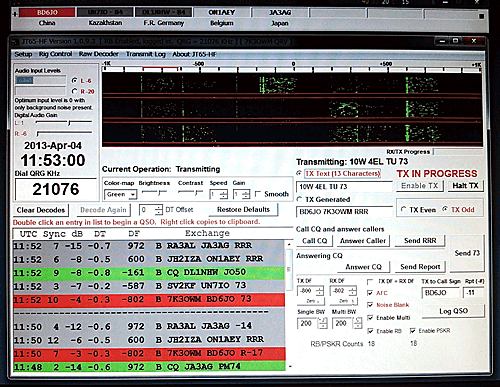Select the L audio input radio button
The height and width of the screenshot is (387, 500).
[x=74, y=80]
